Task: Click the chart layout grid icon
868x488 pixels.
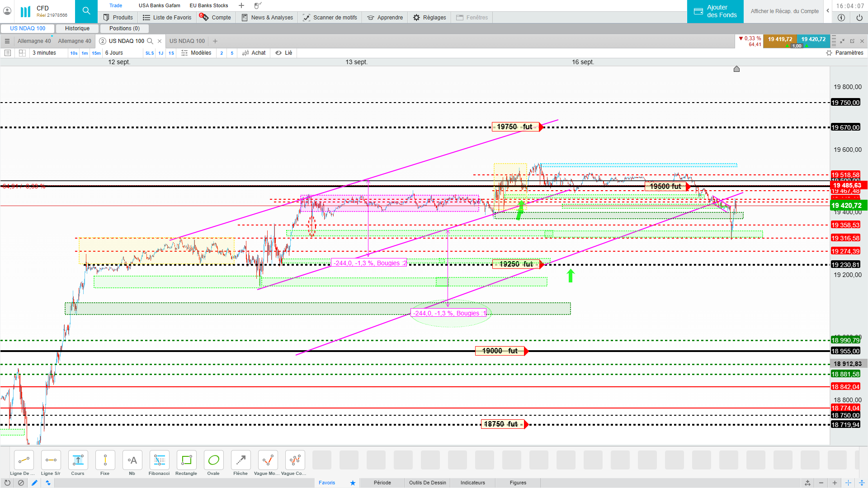Action: (x=22, y=53)
